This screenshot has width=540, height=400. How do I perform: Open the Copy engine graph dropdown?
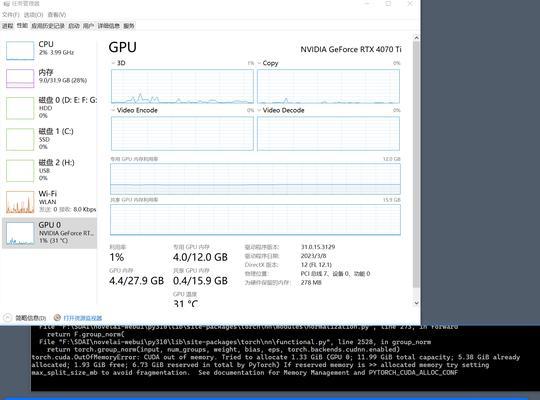coord(259,63)
